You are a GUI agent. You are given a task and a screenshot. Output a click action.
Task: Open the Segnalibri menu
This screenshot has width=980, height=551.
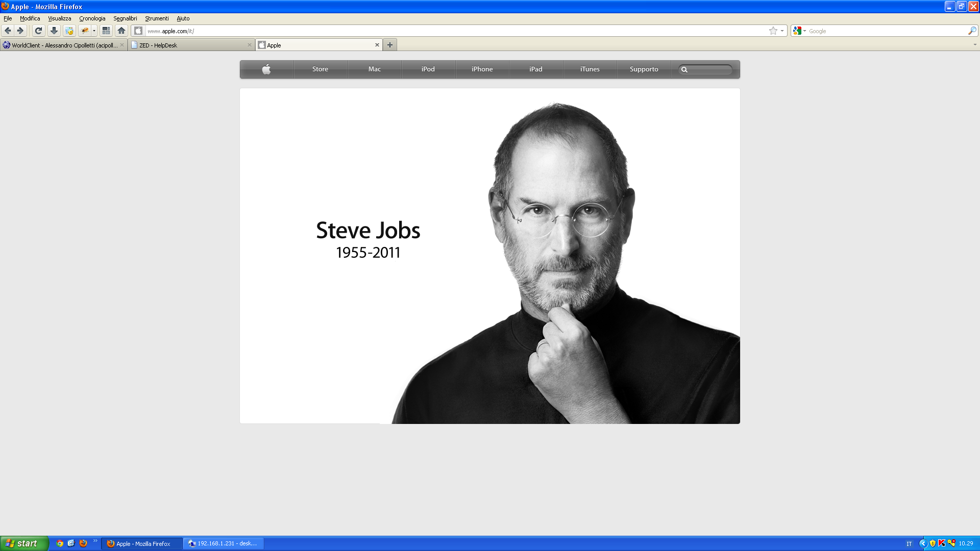[125, 18]
